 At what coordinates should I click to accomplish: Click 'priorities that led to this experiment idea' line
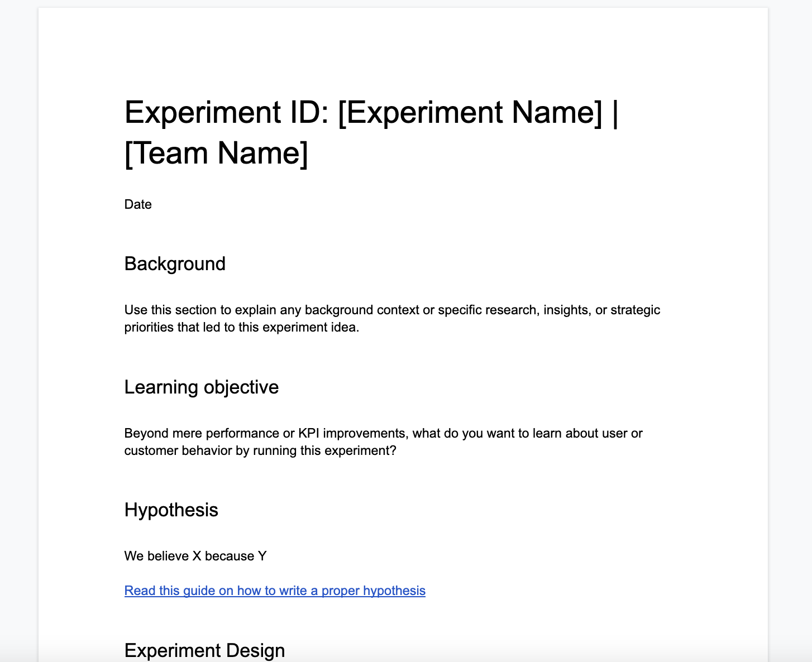(x=242, y=327)
